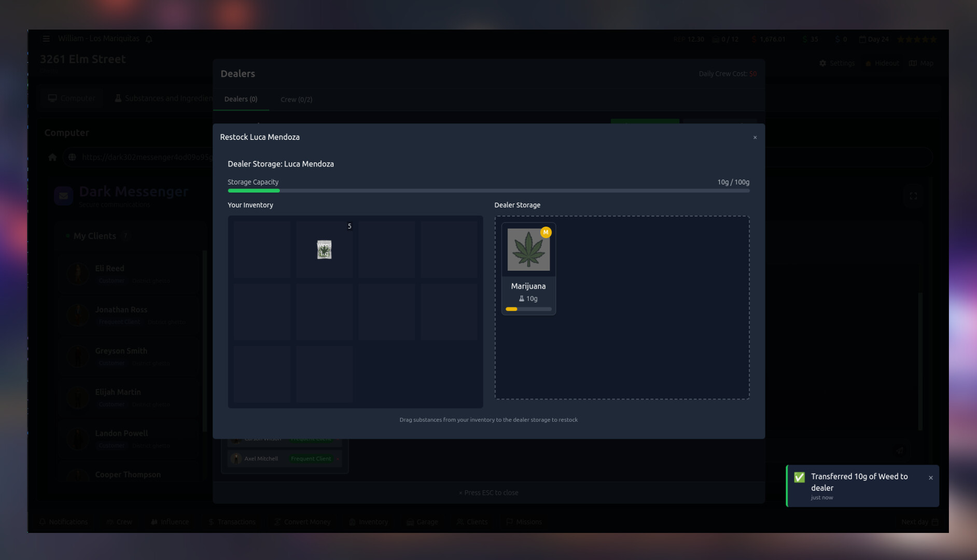
Task: Dismiss the Transferred 10g of Weed notification
Action: (x=931, y=477)
